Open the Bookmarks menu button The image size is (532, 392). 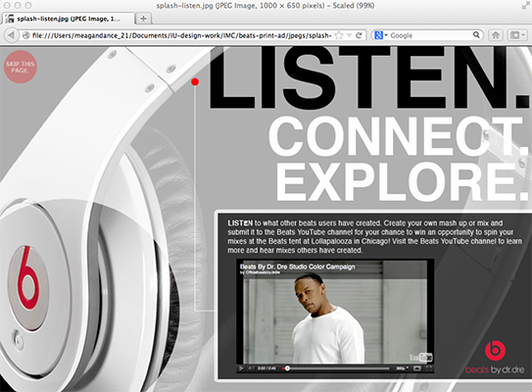pyautogui.click(x=516, y=35)
